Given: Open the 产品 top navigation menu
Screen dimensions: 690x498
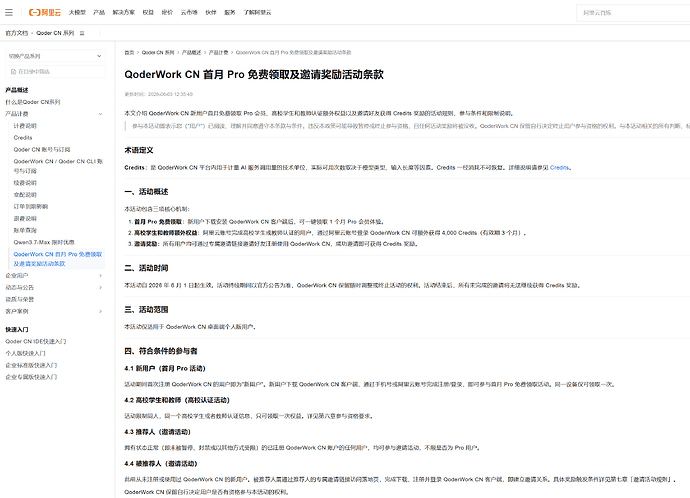Looking at the screenshot, I should 99,12.
